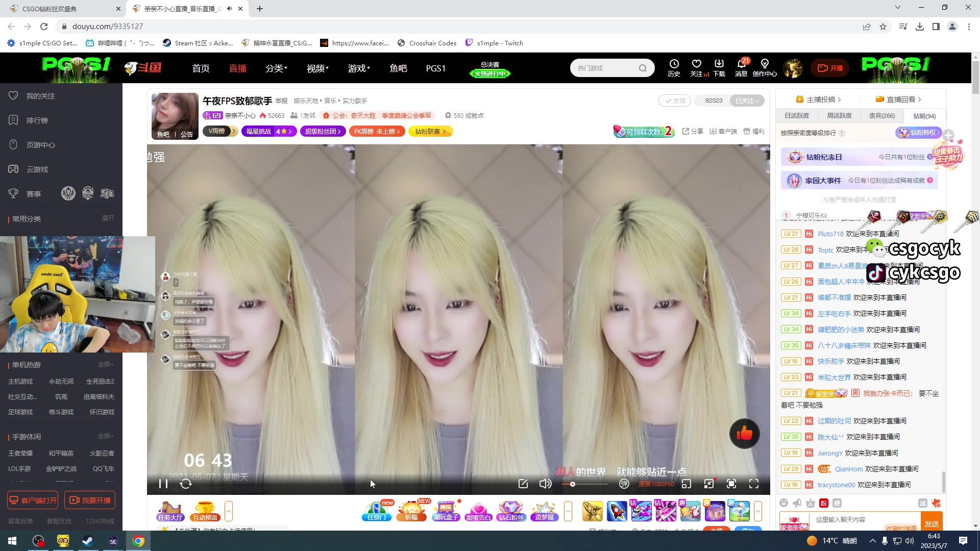The height and width of the screenshot is (551, 980).
Task: Open the PGS1 nav item
Action: (436, 68)
